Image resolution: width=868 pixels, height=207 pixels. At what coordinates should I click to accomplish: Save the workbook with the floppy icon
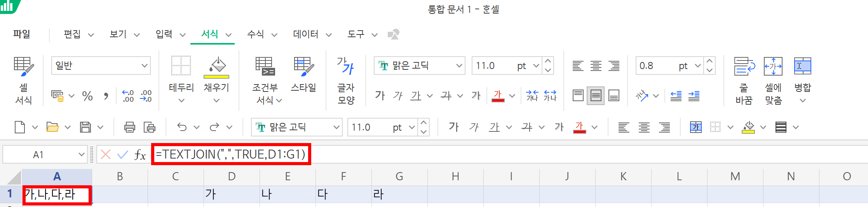point(85,127)
